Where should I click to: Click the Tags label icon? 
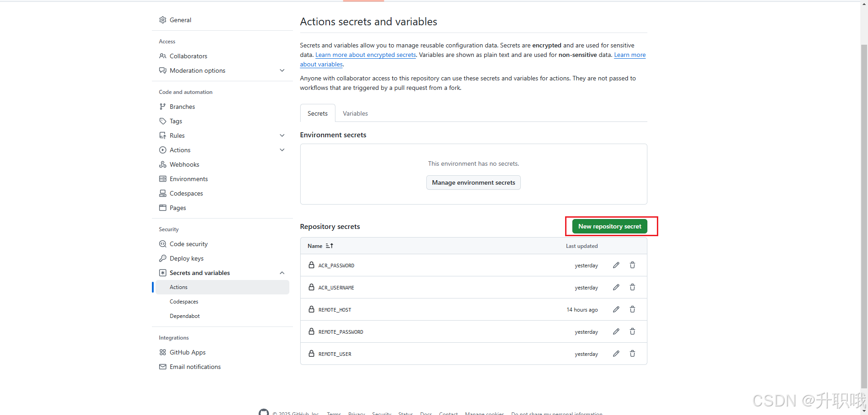point(163,121)
